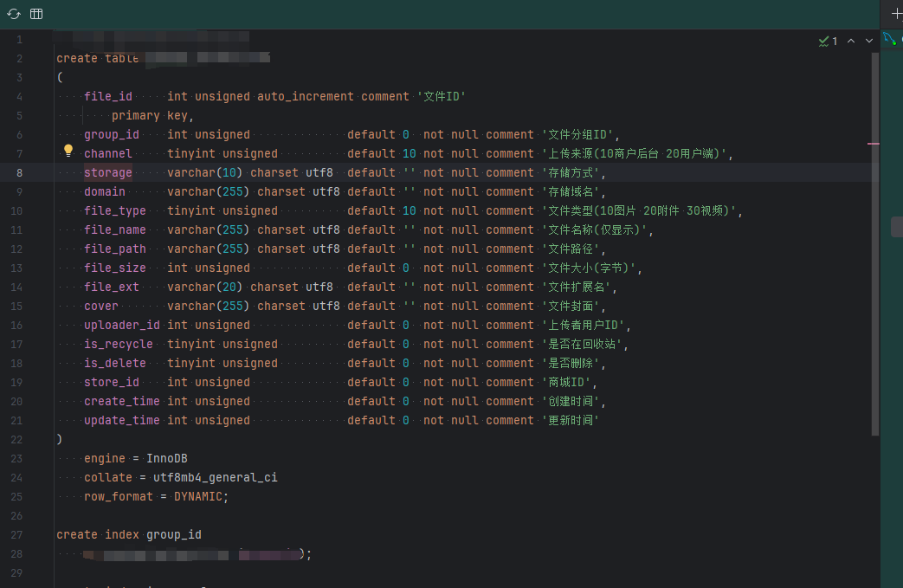
Task: Click the 'primary key,' text on line 5
Action: (152, 115)
